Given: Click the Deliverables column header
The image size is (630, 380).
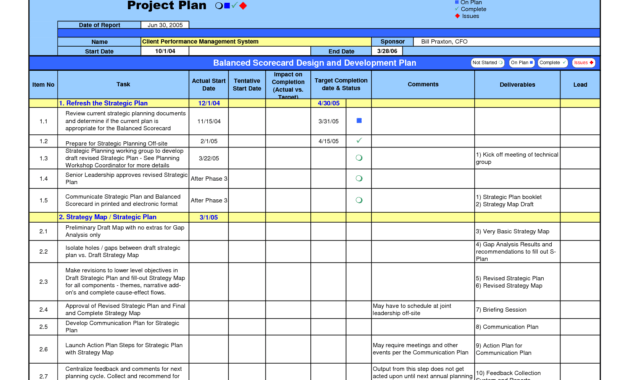Looking at the screenshot, I should pyautogui.click(x=518, y=85).
